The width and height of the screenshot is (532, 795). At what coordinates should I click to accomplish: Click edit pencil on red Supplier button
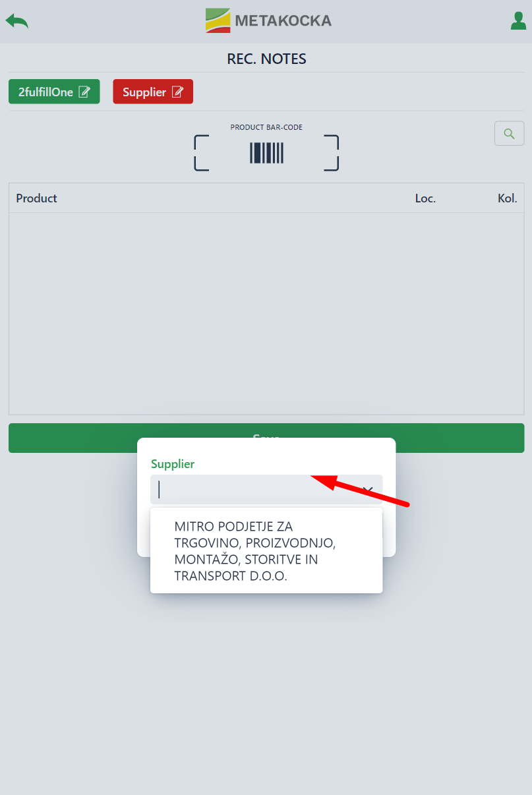(177, 92)
